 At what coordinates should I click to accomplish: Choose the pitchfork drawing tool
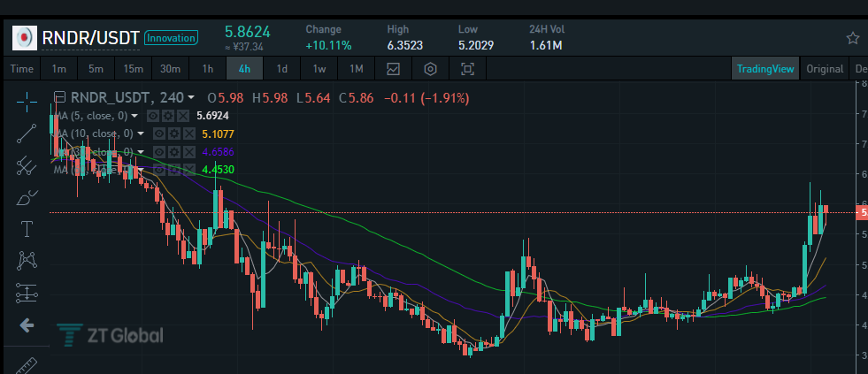(27, 165)
